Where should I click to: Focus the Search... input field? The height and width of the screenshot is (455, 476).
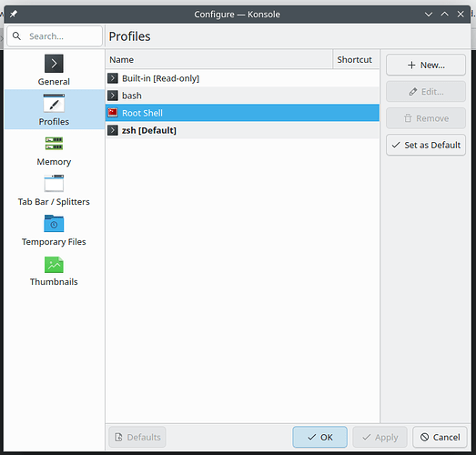pos(55,36)
